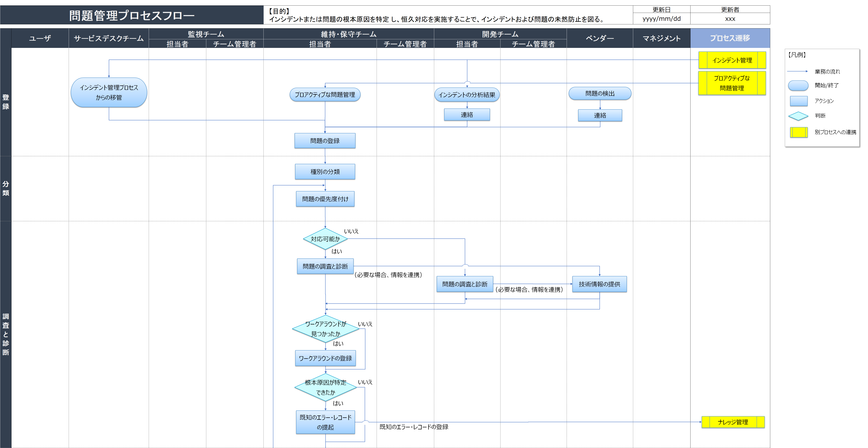Select the 開発チーム column header

tap(500, 34)
